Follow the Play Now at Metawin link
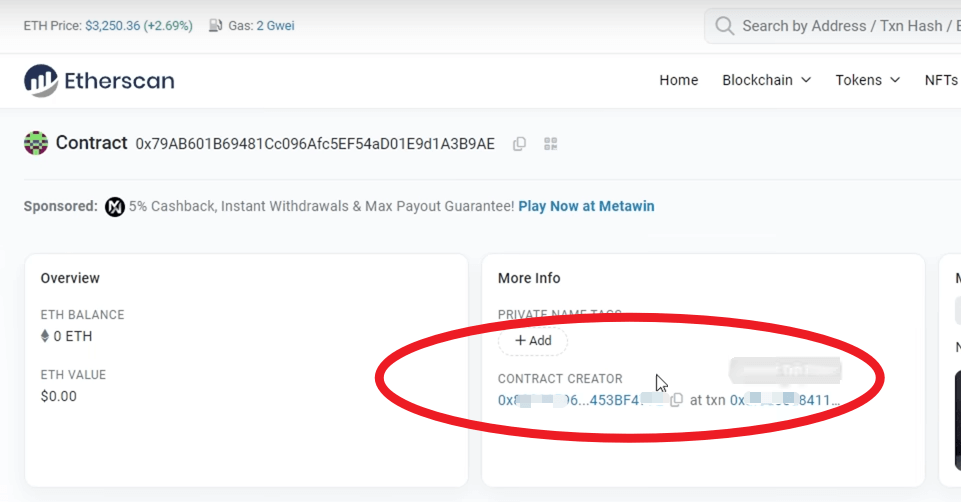Screen dimensions: 961x502 click(586, 207)
